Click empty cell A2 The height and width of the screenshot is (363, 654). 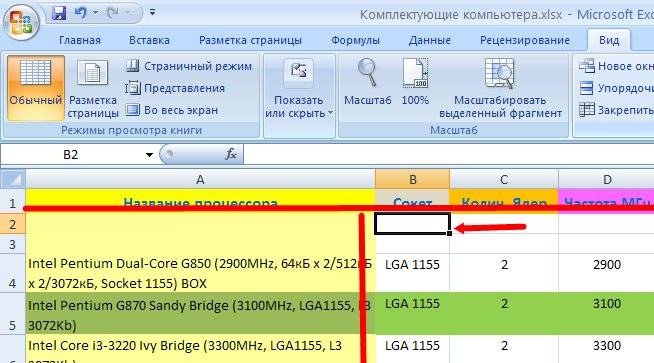[x=200, y=224]
